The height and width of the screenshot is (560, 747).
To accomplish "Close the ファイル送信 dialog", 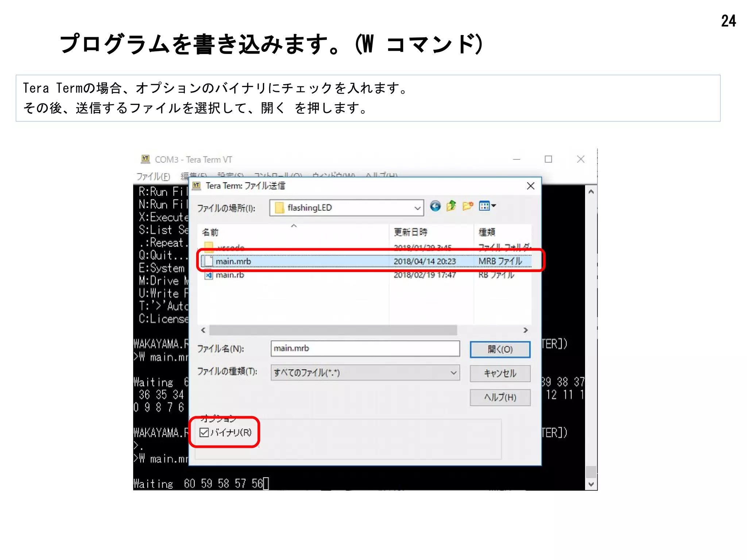I will pyautogui.click(x=531, y=186).
